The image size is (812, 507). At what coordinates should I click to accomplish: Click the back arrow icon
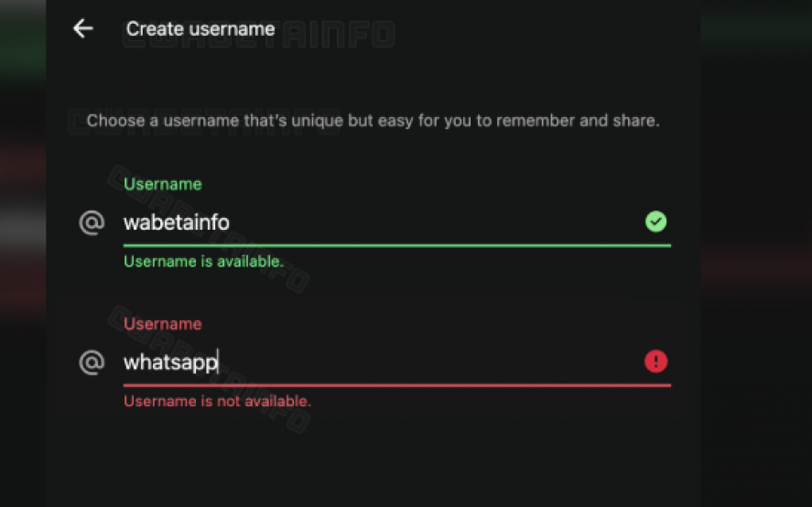[83, 29]
